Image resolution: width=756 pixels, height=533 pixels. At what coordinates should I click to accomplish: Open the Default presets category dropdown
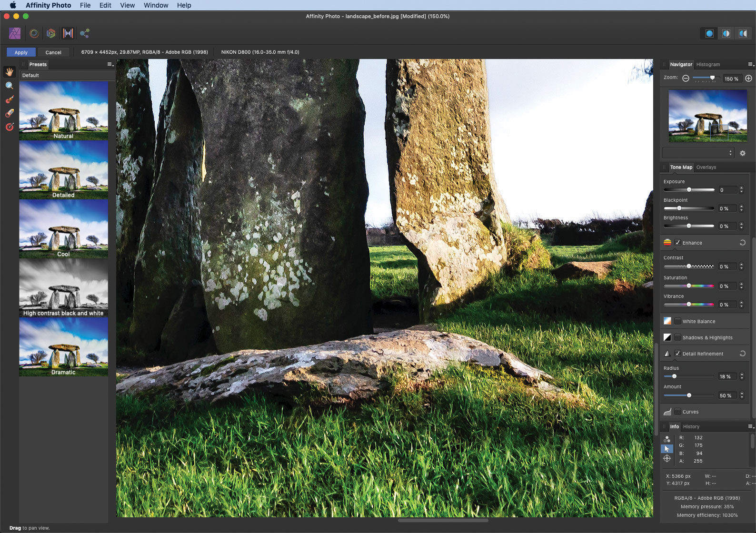(67, 75)
